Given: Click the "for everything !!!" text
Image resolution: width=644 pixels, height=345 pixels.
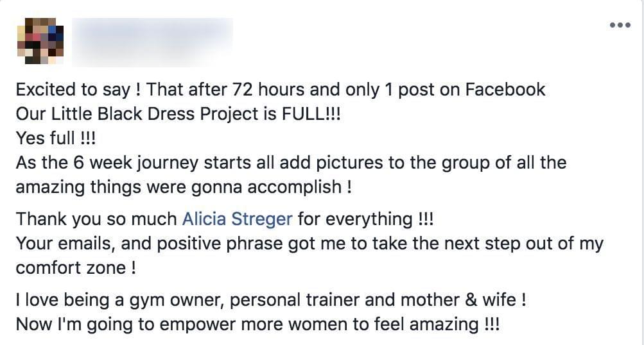Looking at the screenshot, I should [x=365, y=219].
